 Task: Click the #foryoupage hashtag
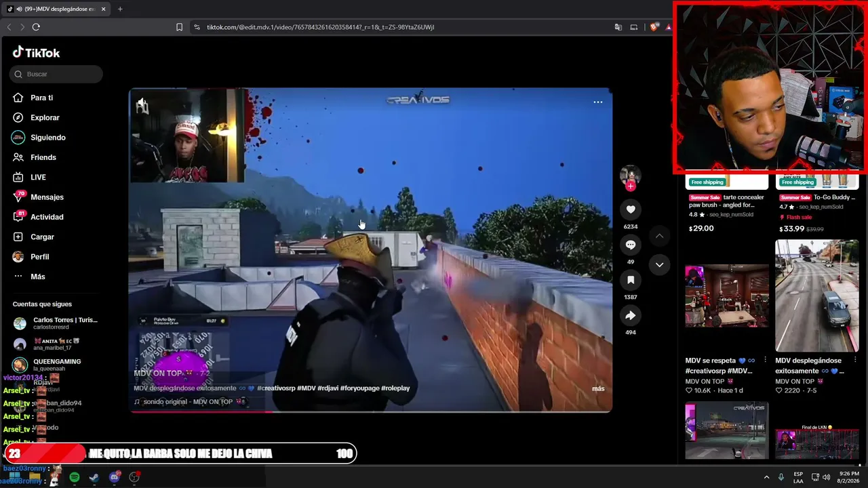point(357,388)
